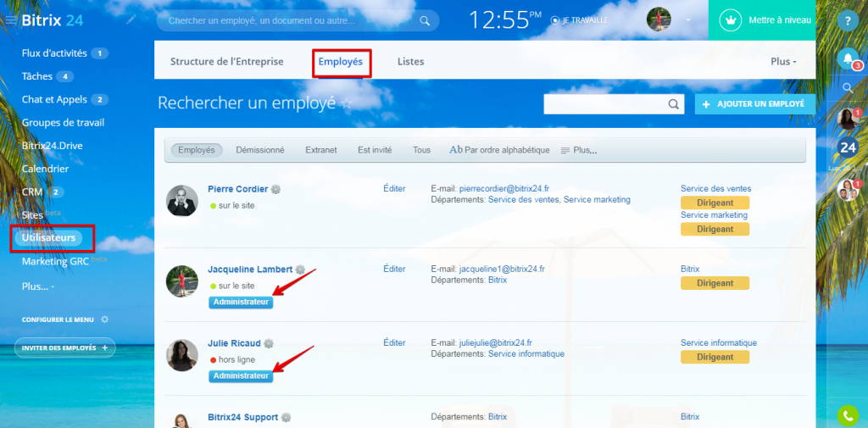868x428 pixels.
Task: Click CONFIGURER LE MENU
Action: pos(58,320)
